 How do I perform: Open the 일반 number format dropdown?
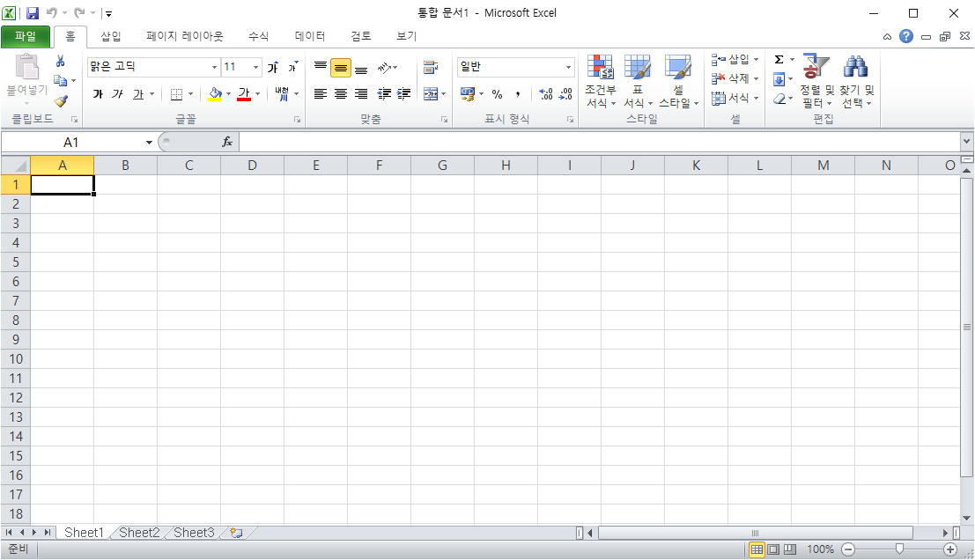[568, 67]
